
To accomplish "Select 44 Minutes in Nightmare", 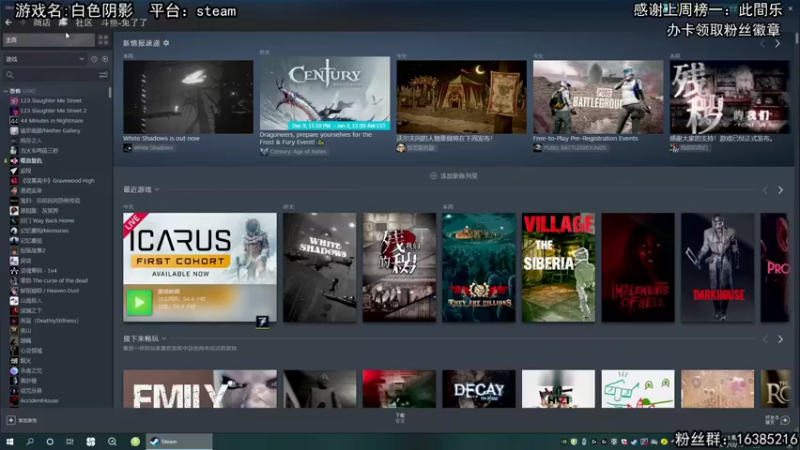I will click(51, 121).
